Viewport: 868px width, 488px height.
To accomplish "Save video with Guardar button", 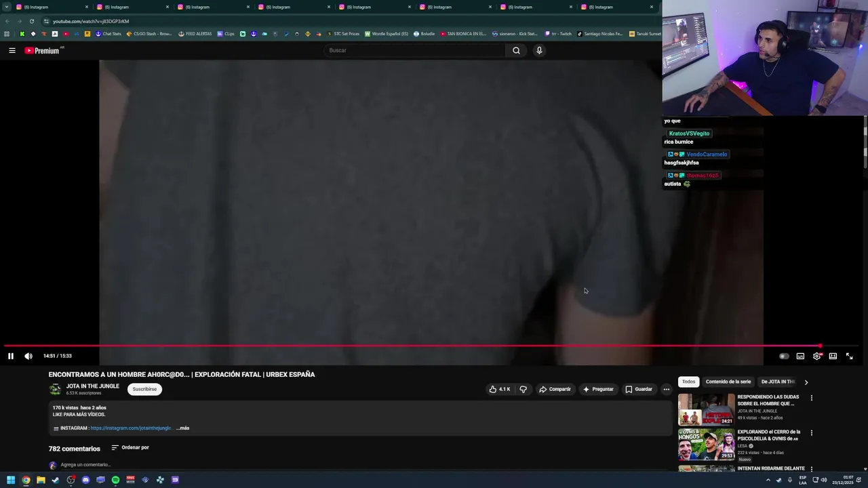I will coord(639,389).
